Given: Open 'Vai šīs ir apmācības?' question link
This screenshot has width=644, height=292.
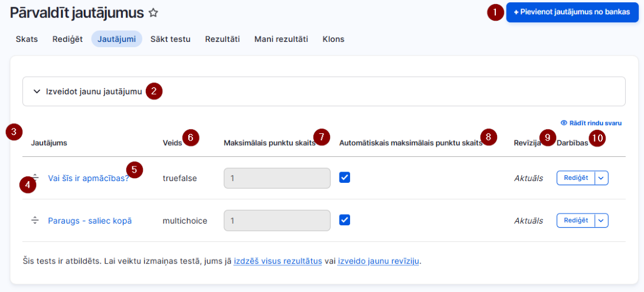Looking at the screenshot, I should click(x=89, y=178).
